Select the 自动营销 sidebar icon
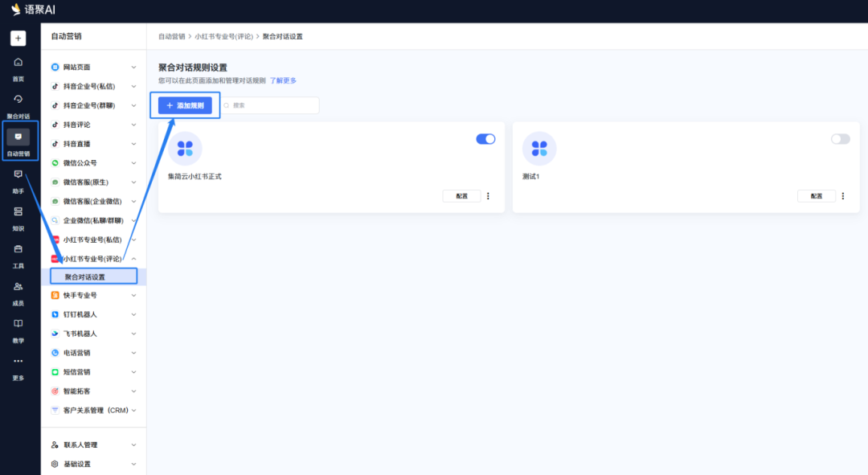 click(18, 137)
